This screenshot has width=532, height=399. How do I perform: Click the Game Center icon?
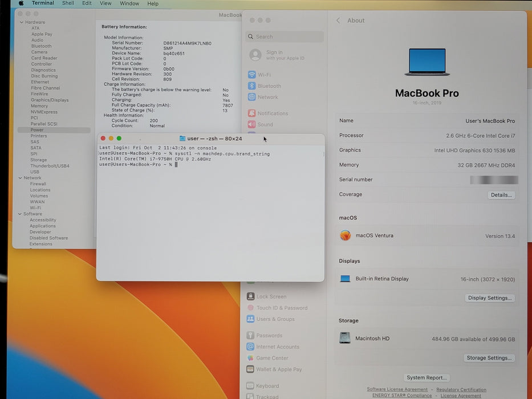pyautogui.click(x=250, y=357)
